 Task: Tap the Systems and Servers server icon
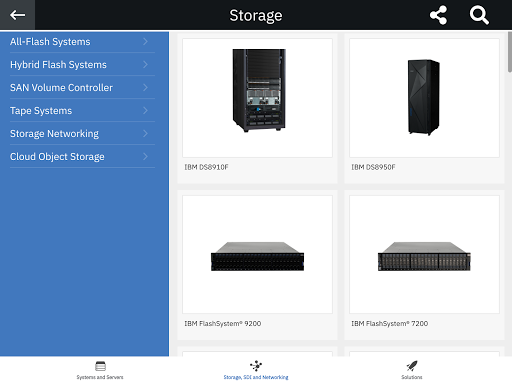(100, 366)
